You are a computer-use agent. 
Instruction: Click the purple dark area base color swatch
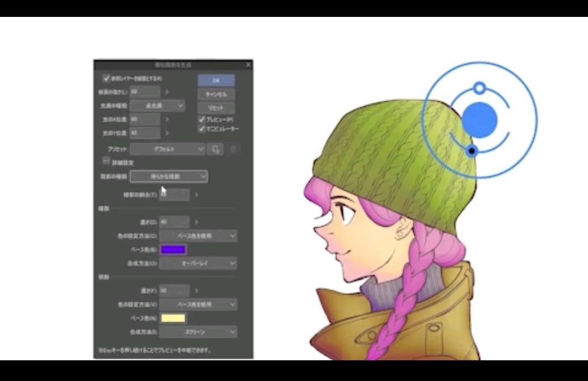pyautogui.click(x=173, y=250)
